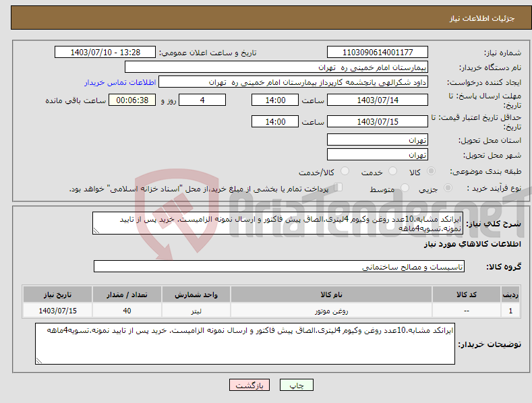Image resolution: width=532 pixels, height=403 pixels.
Task: Select the متوسط purchase type radio
Action: point(405,188)
